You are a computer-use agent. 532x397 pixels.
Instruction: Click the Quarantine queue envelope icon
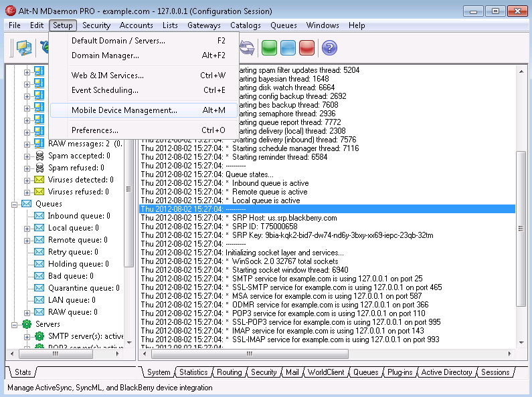point(39,288)
